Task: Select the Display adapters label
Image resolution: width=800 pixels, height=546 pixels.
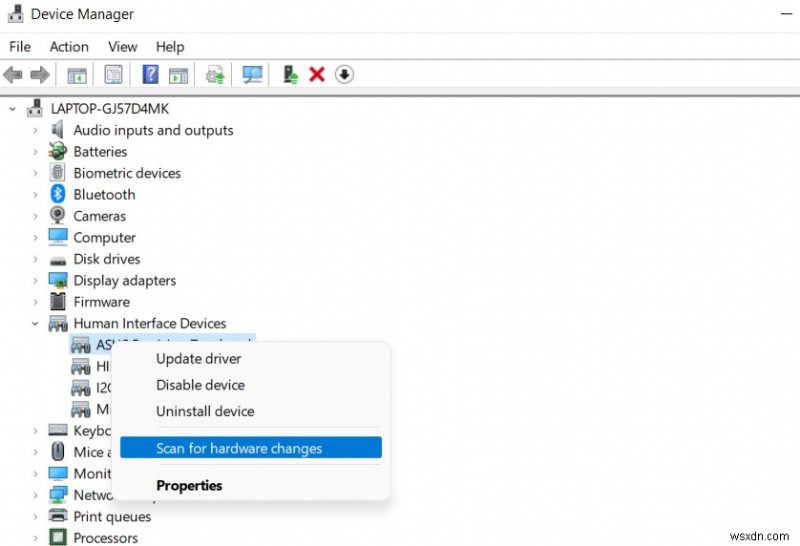Action: tap(124, 280)
